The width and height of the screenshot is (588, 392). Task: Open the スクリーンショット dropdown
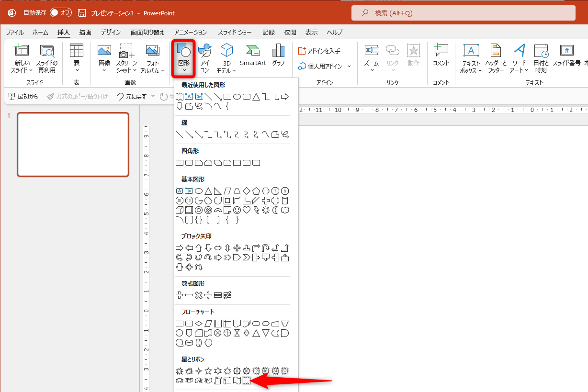[126, 67]
